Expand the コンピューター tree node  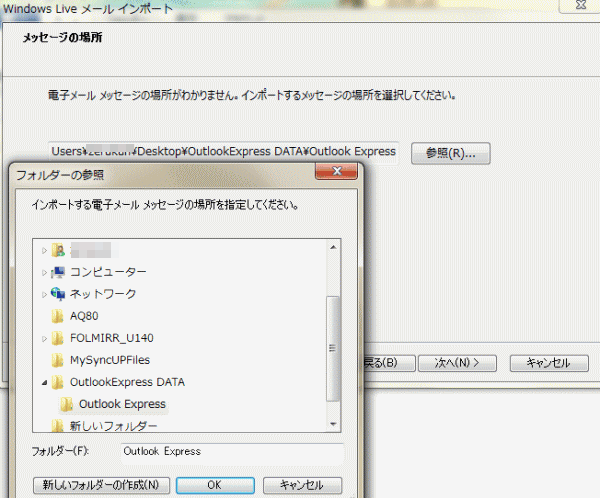click(44, 273)
